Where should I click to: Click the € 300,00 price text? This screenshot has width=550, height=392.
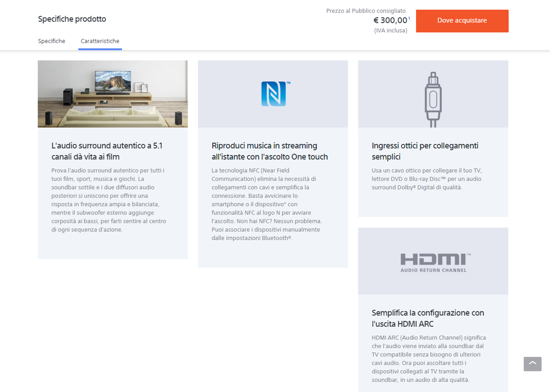(x=390, y=20)
